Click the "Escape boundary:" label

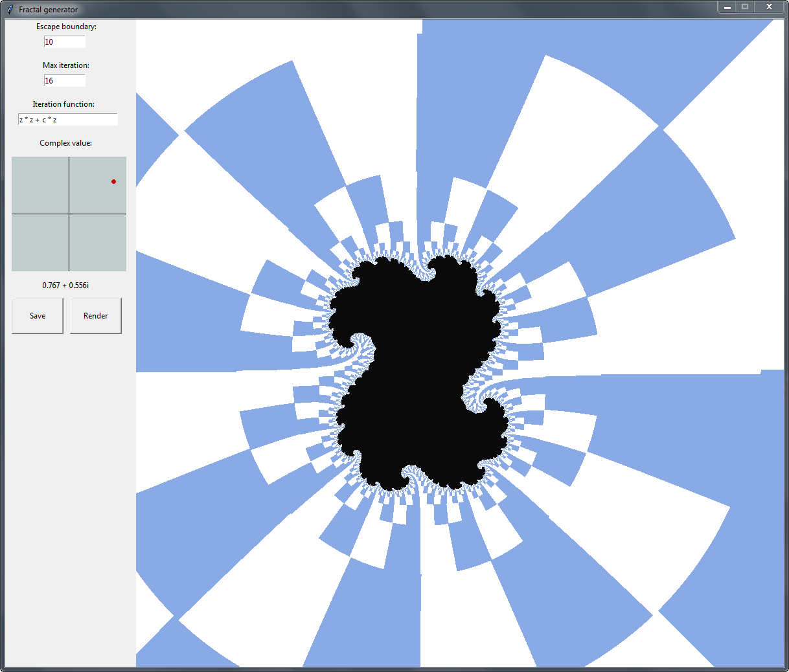point(66,27)
